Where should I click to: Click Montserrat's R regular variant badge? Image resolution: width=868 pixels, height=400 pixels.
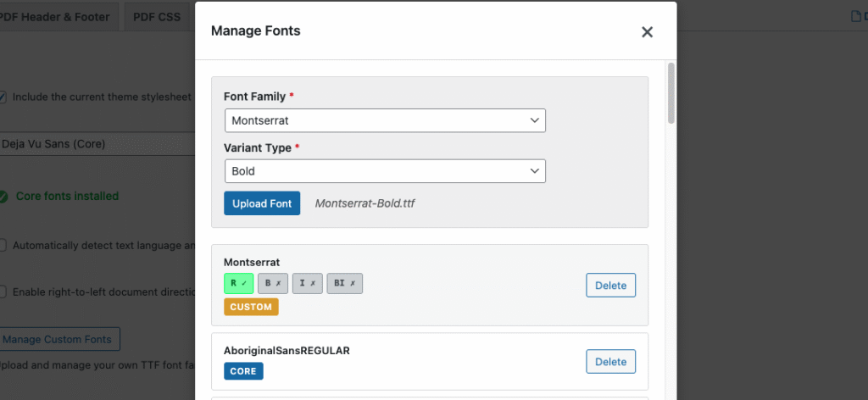(238, 283)
